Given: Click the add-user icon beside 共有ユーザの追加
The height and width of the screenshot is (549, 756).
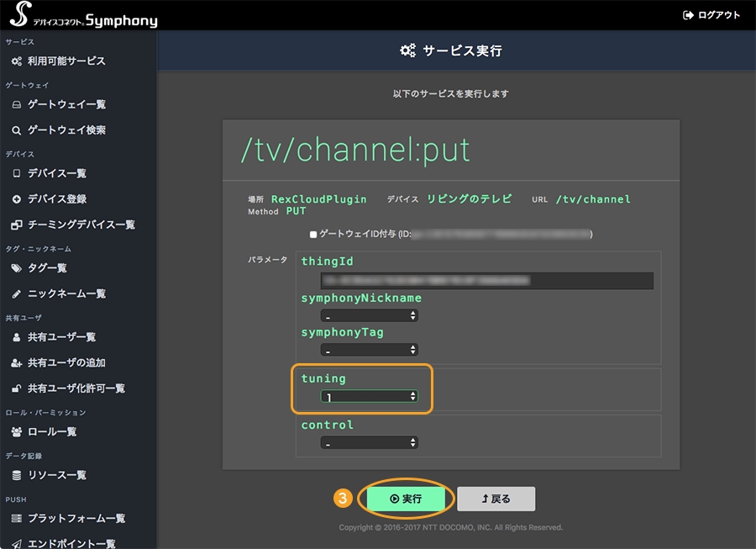Looking at the screenshot, I should point(17,363).
